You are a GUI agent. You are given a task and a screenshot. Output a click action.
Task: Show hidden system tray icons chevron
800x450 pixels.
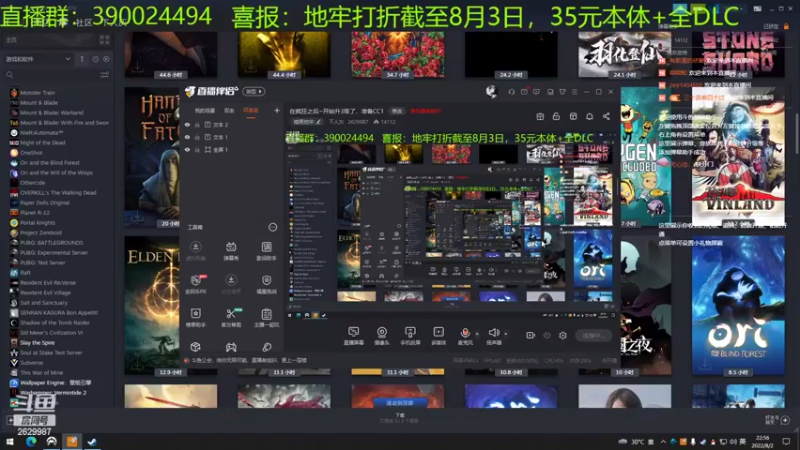(x=663, y=442)
